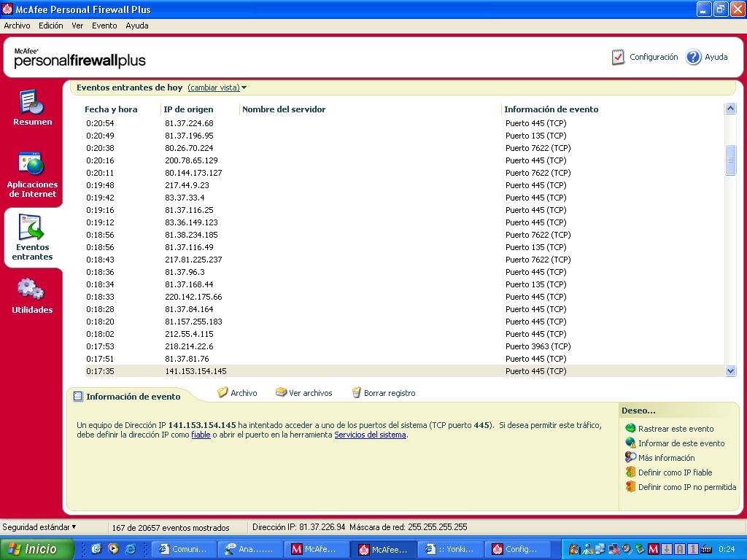Click the Configuración link in header
This screenshot has width=747, height=560.
pyautogui.click(x=654, y=57)
